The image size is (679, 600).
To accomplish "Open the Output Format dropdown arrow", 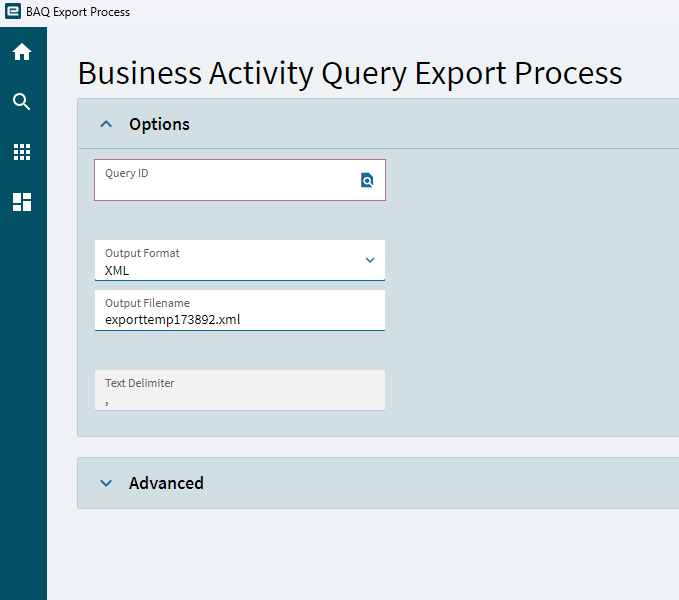I will [370, 260].
